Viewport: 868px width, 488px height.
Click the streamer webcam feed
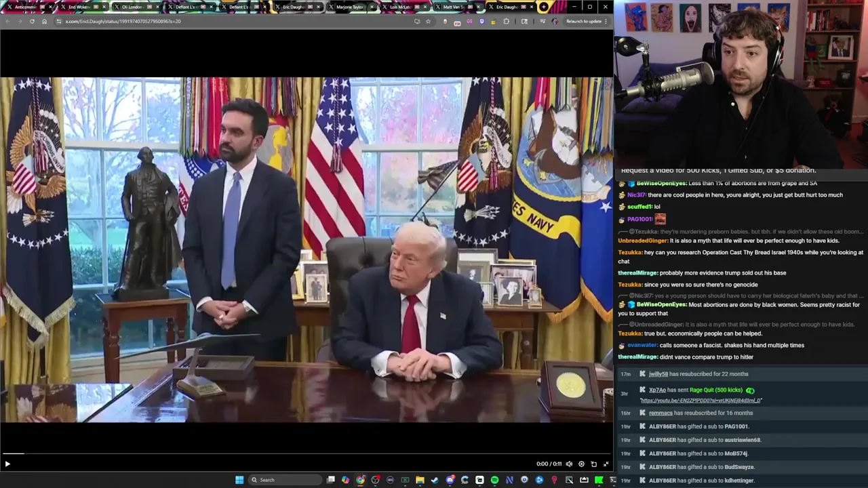[x=741, y=84]
